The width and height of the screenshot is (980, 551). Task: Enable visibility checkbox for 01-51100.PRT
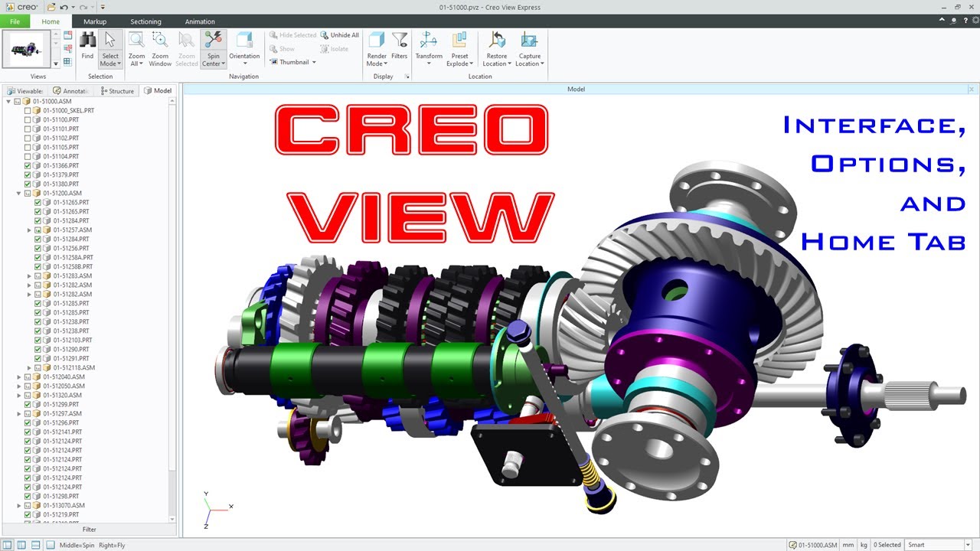click(28, 119)
